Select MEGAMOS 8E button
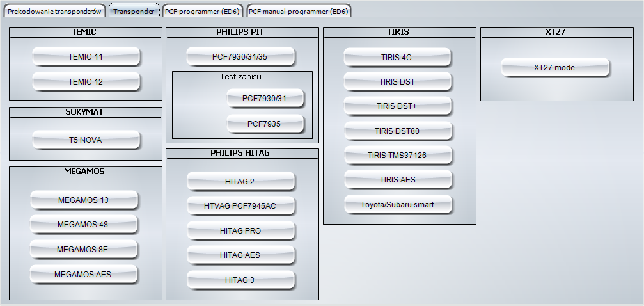 pyautogui.click(x=83, y=249)
